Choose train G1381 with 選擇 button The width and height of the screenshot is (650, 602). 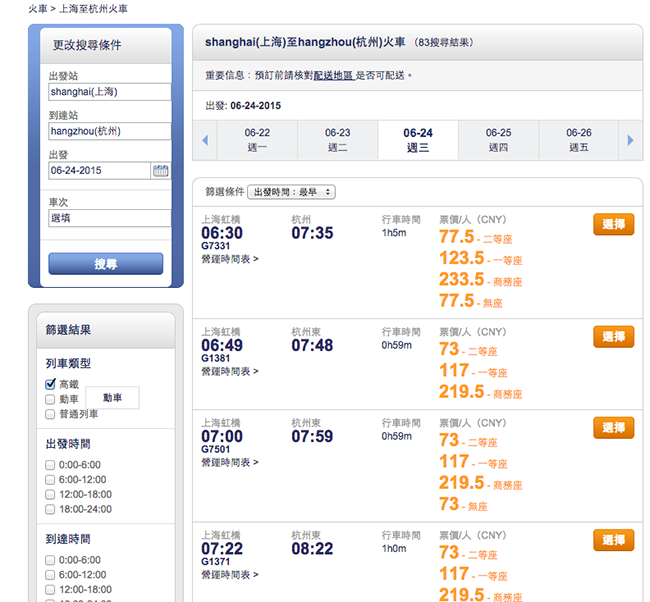point(614,337)
